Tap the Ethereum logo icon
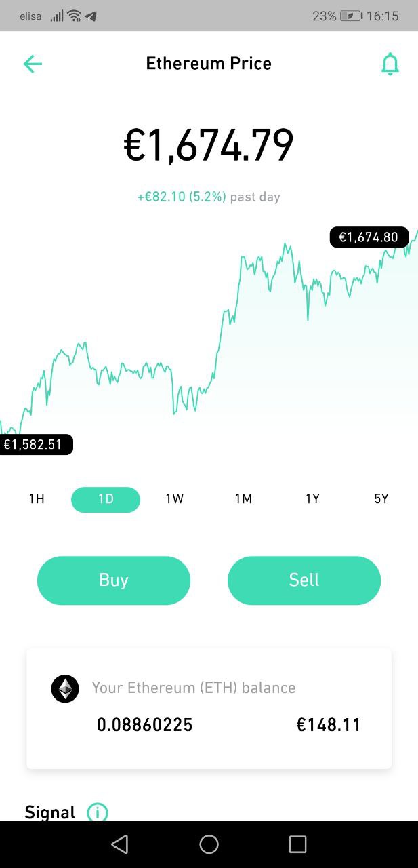Image resolution: width=418 pixels, height=868 pixels. pos(65,688)
